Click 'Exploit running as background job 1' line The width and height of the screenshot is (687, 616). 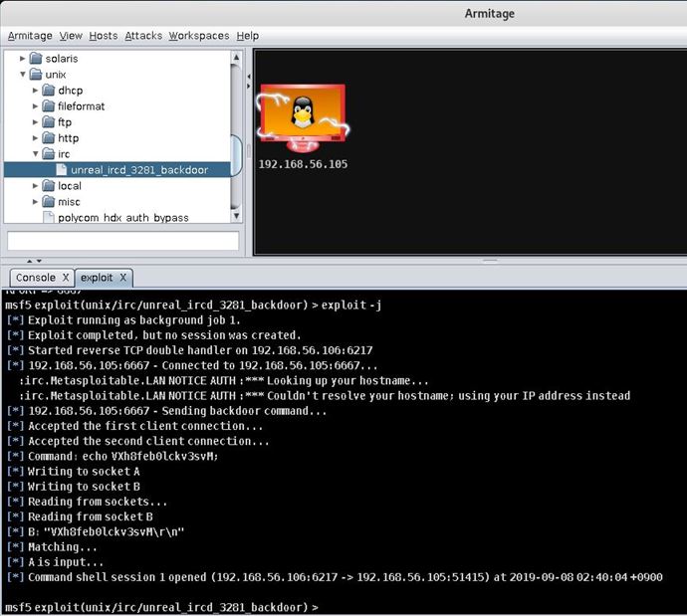[x=123, y=320]
